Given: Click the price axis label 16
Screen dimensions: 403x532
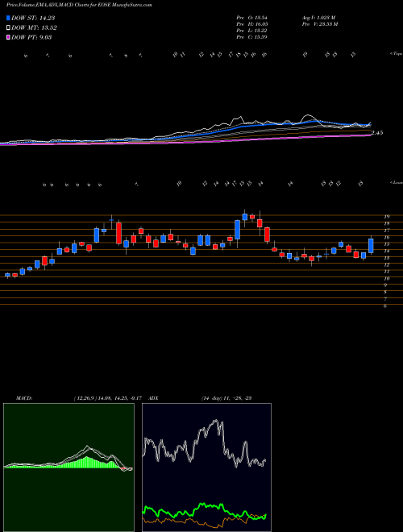Looking at the screenshot, I should (386, 237).
